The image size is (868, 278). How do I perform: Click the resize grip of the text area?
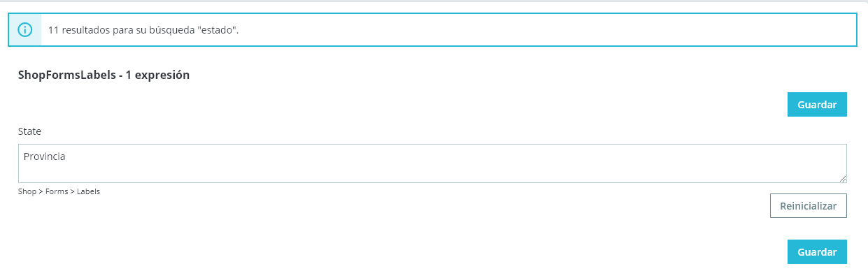842,178
